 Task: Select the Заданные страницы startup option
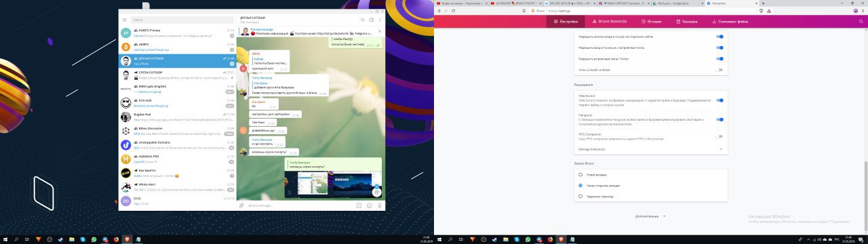click(x=581, y=196)
